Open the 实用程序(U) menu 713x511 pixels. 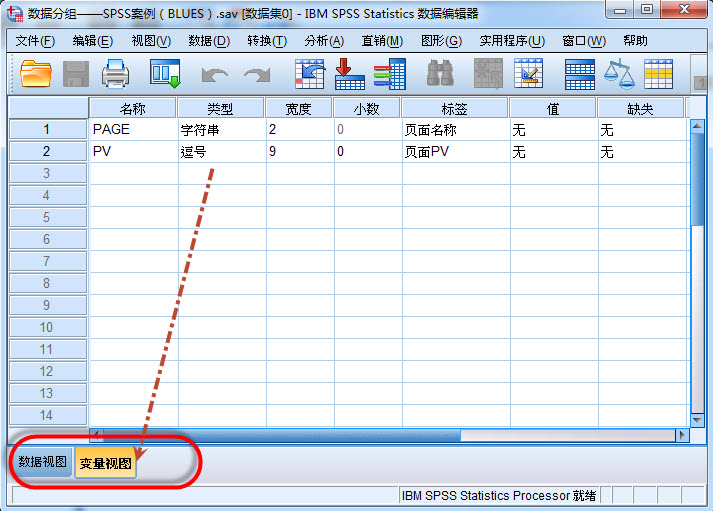click(x=512, y=41)
